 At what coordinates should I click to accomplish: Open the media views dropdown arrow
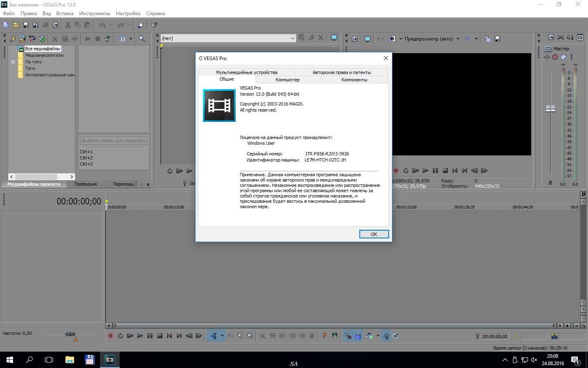coord(131,39)
